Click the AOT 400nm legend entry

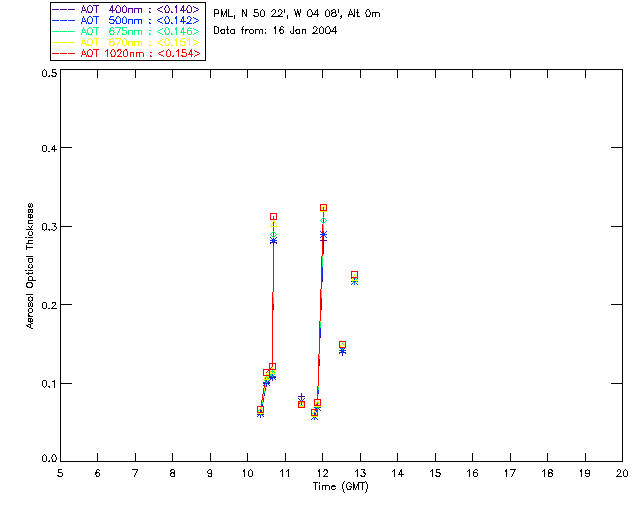(126, 9)
